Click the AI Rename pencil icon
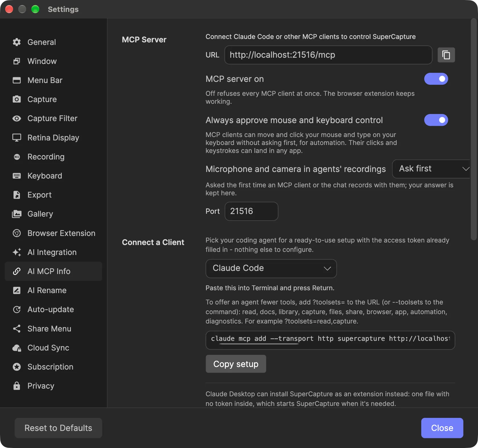 point(17,290)
